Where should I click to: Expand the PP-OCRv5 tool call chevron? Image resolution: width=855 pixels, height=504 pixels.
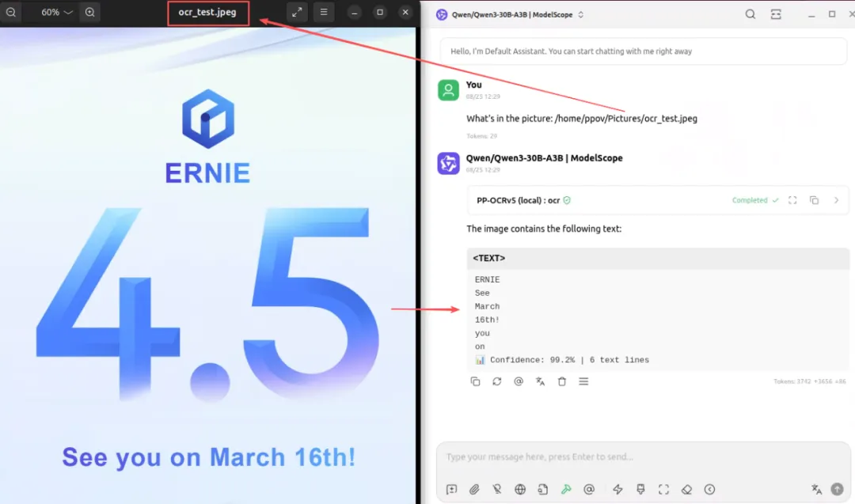tap(837, 200)
